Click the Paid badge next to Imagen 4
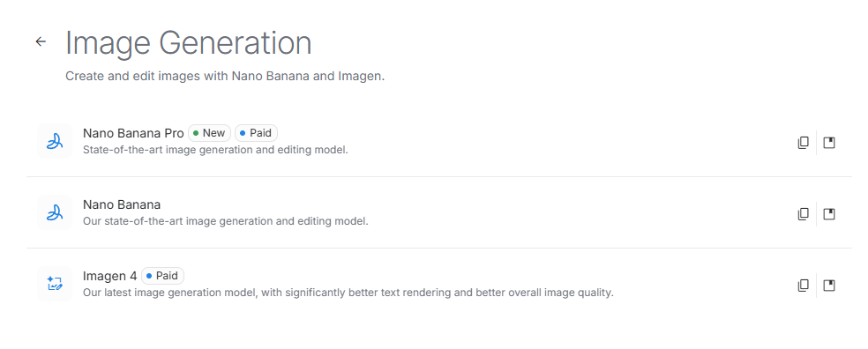 [162, 276]
